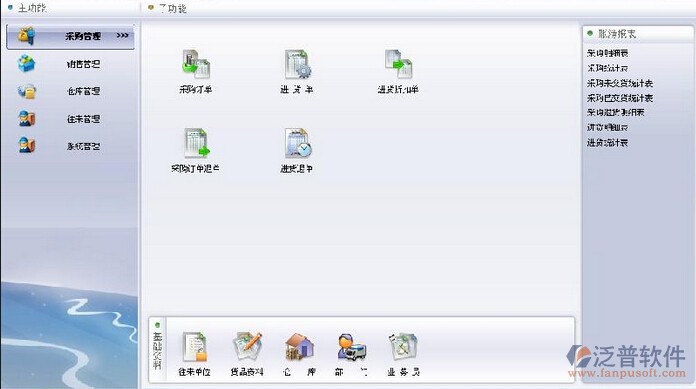Open the 进货统计表 report link
Image resolution: width=696 pixels, height=389 pixels.
607,143
